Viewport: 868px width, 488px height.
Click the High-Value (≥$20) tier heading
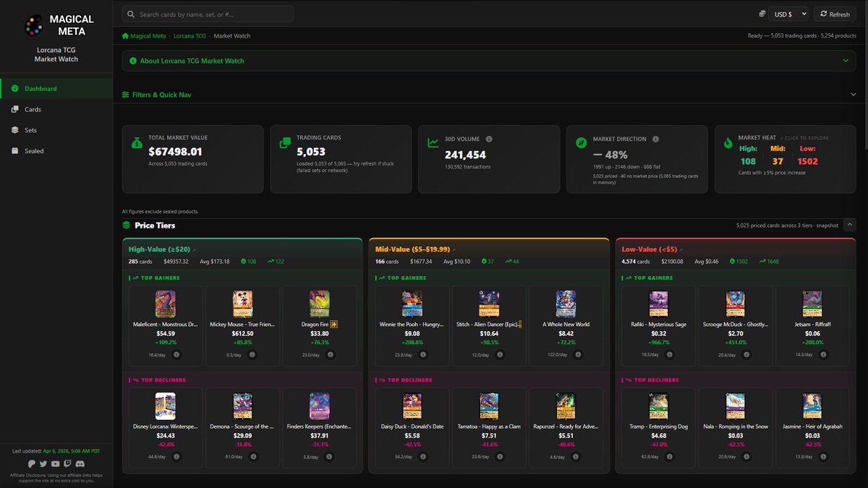pyautogui.click(x=159, y=249)
